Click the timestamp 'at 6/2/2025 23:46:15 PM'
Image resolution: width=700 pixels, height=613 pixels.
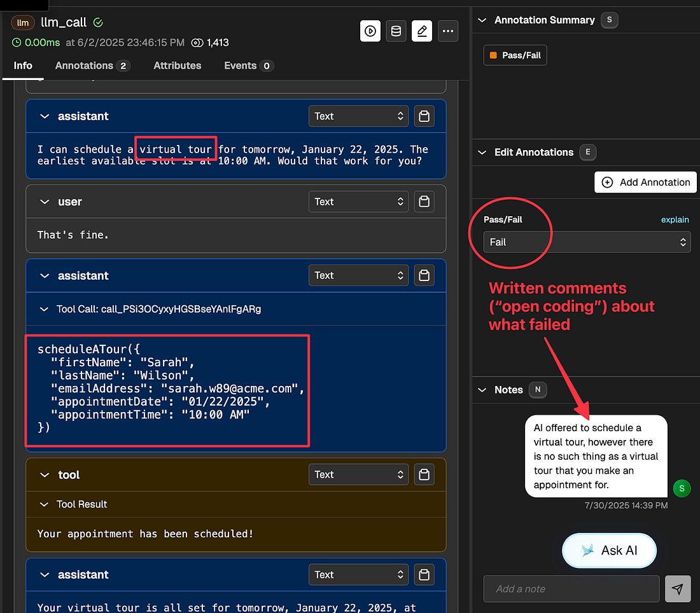click(125, 43)
